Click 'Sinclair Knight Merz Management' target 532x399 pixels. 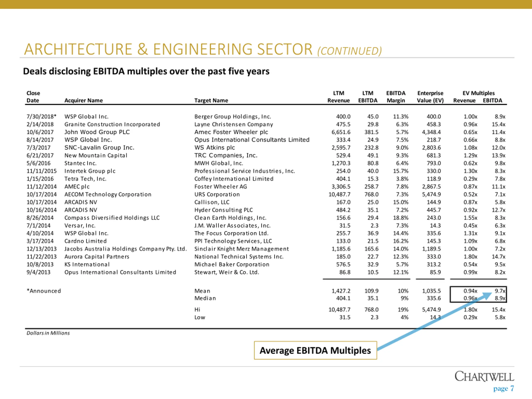tap(241, 249)
